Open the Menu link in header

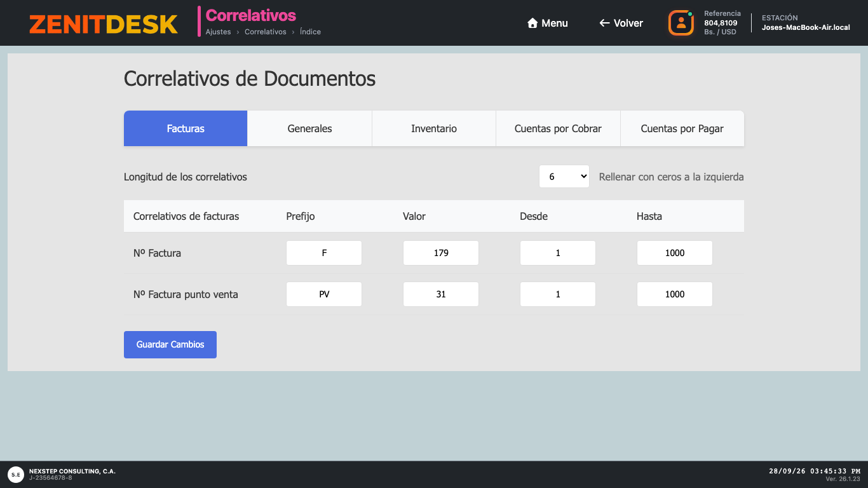[x=548, y=23]
